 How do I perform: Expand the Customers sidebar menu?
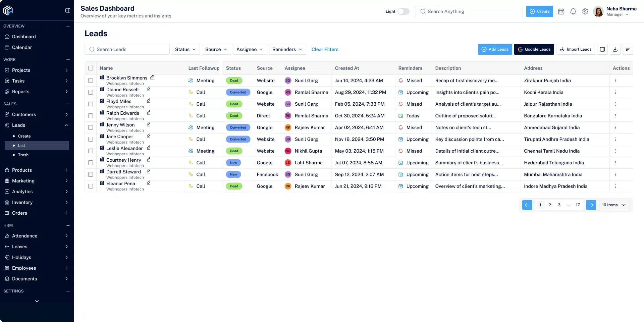click(x=67, y=114)
